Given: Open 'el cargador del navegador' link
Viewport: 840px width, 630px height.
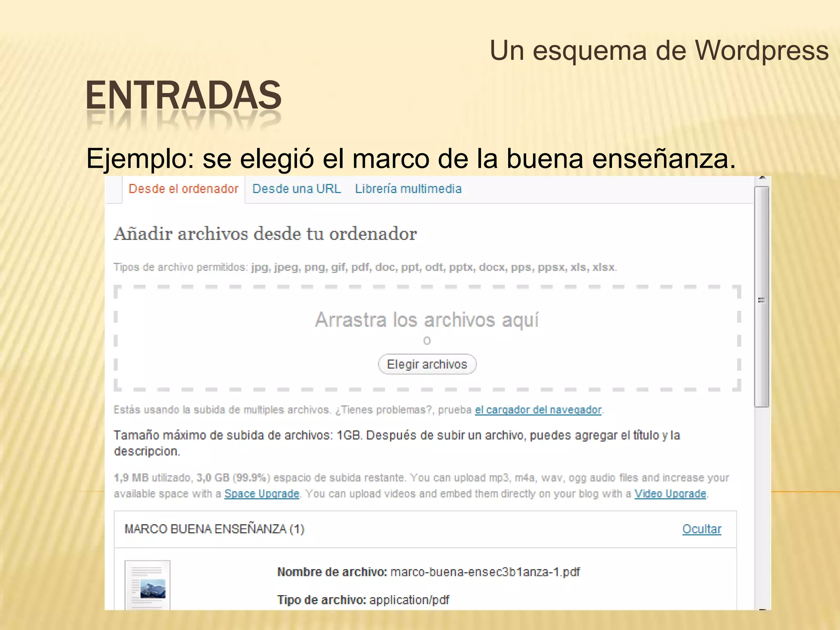Looking at the screenshot, I should click(x=538, y=410).
